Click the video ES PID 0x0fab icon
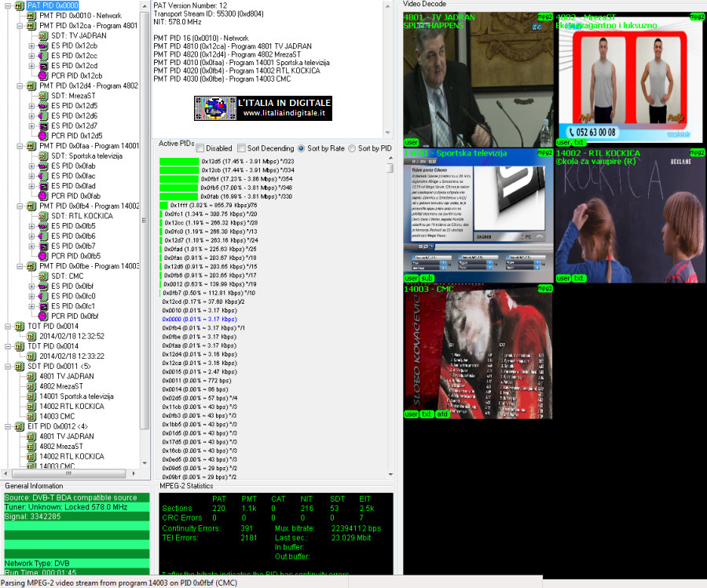The height and width of the screenshot is (588, 707). [x=43, y=166]
